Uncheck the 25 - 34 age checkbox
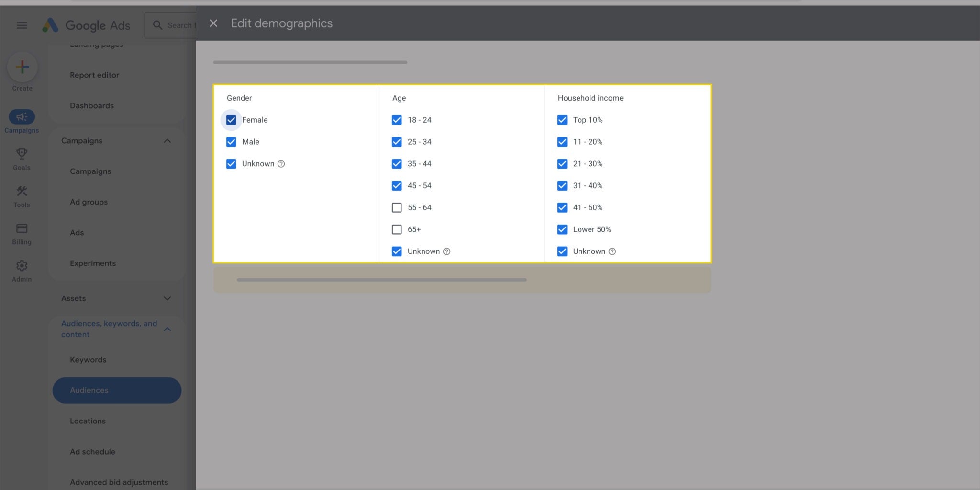Image resolution: width=980 pixels, height=490 pixels. (397, 142)
